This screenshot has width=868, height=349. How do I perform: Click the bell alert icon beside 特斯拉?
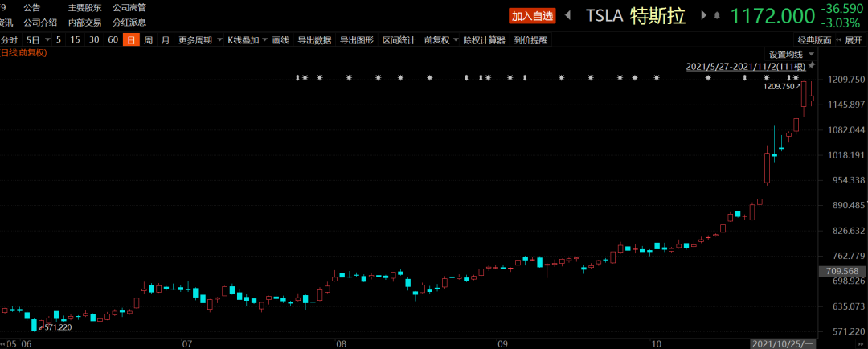(718, 16)
